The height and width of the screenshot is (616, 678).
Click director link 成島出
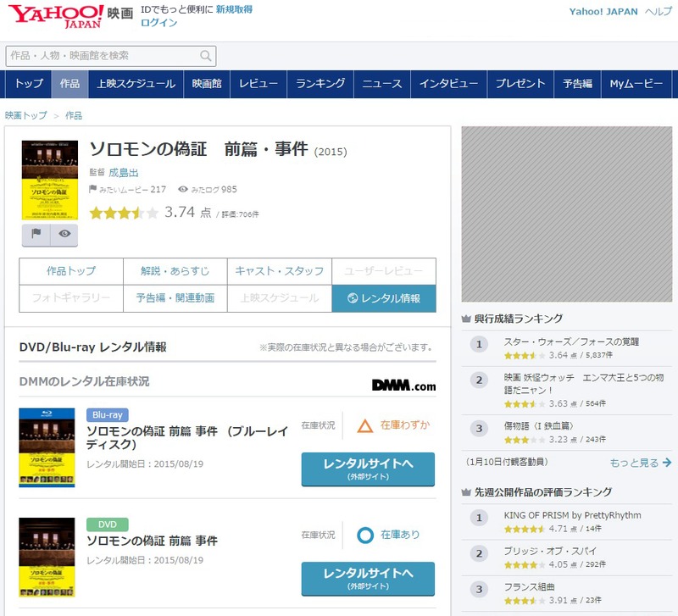tap(123, 173)
